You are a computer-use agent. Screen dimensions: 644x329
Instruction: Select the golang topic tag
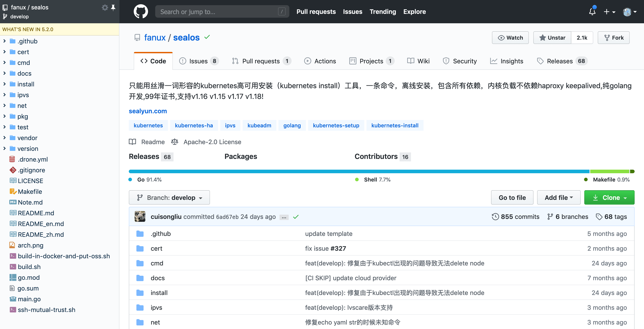click(292, 125)
